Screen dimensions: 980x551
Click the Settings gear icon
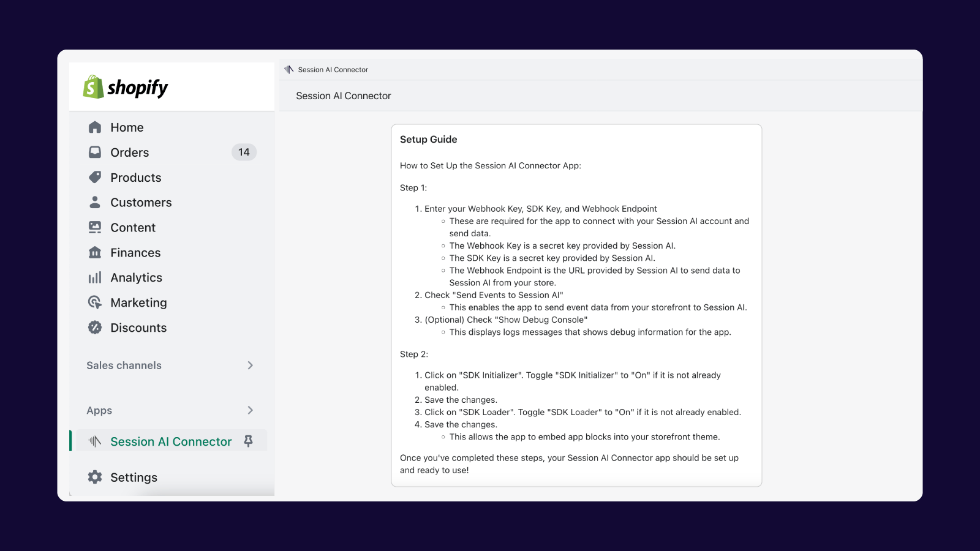[x=95, y=477]
